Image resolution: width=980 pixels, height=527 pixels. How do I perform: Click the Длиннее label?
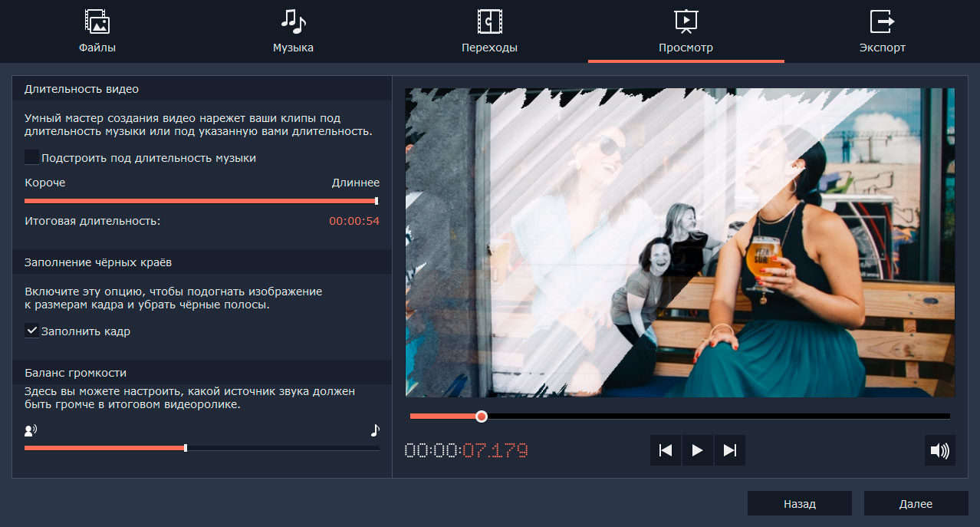point(356,183)
